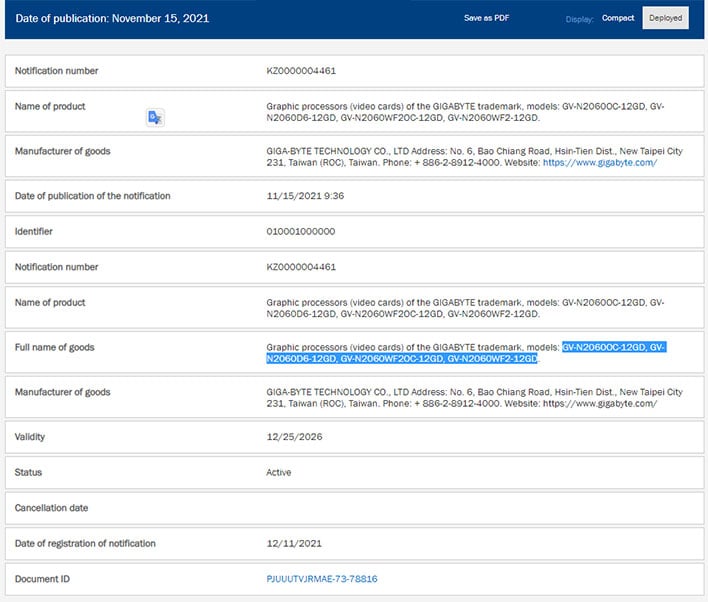Image resolution: width=708 pixels, height=602 pixels.
Task: Click the Document ID label
Action: 42,579
